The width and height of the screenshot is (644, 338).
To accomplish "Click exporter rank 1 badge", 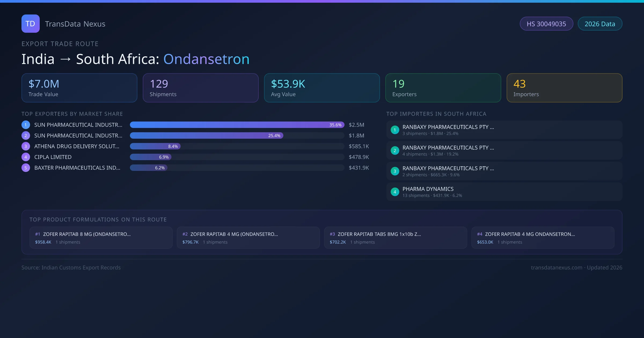I will pos(26,125).
